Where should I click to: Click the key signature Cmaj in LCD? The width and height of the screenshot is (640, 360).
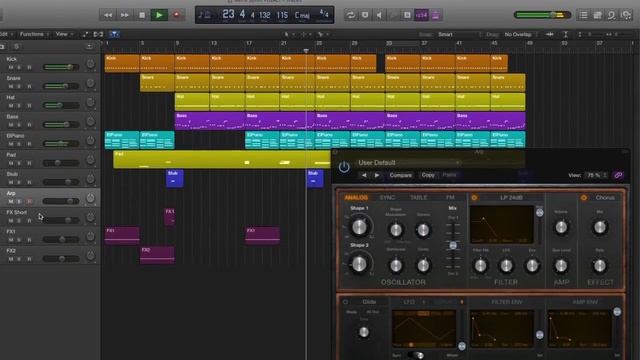tap(302, 16)
